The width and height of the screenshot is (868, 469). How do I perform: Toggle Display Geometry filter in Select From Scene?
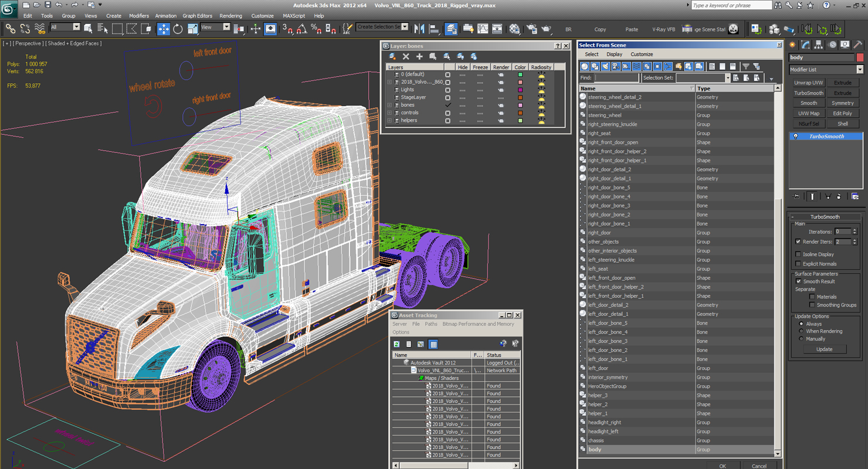(585, 66)
